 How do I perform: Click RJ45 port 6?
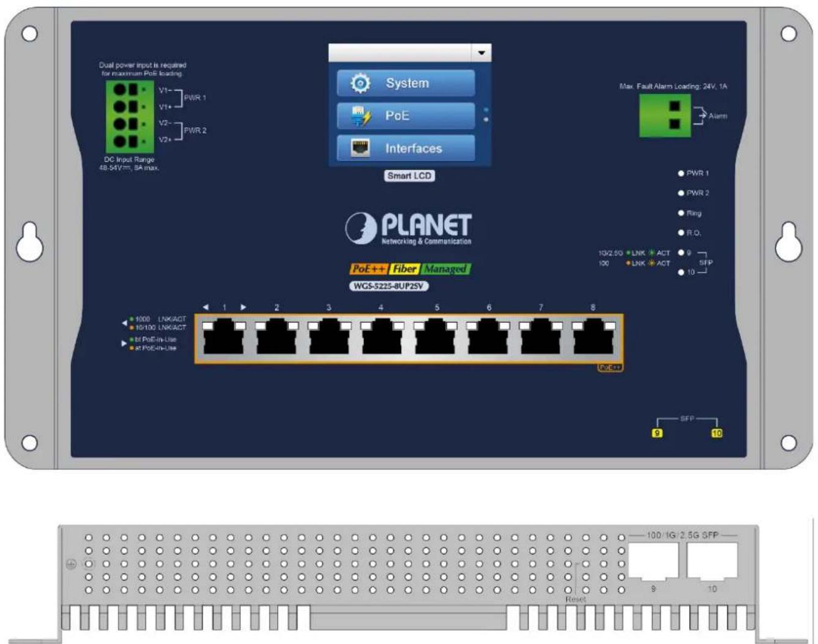pyautogui.click(x=488, y=338)
